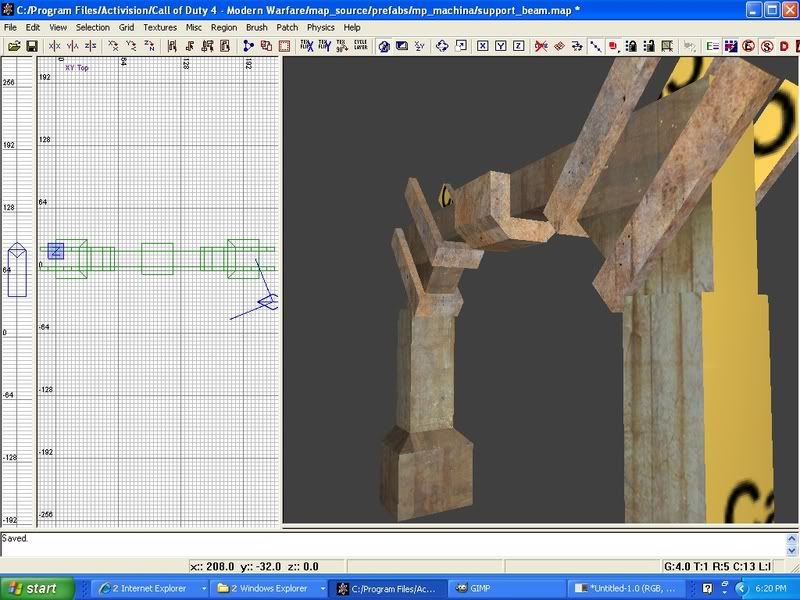The image size is (800, 600).
Task: Toggle the Y axis lock button
Action: tap(501, 46)
